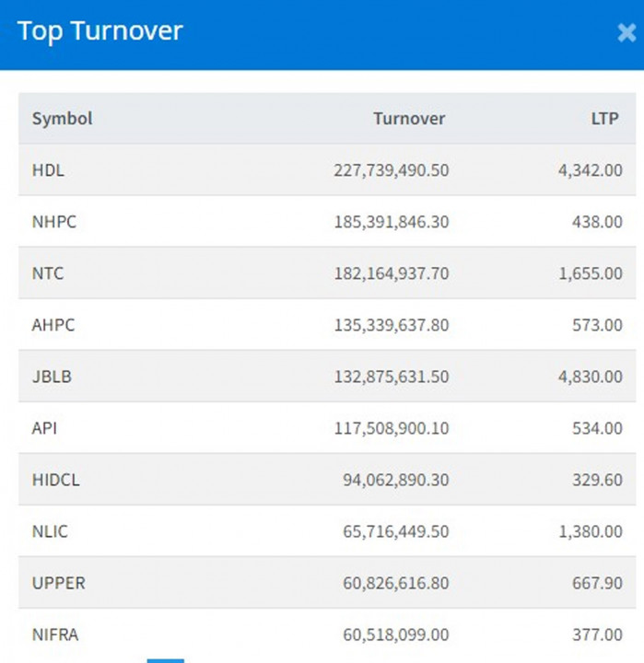Sort by the Turnover column header

coord(408,119)
